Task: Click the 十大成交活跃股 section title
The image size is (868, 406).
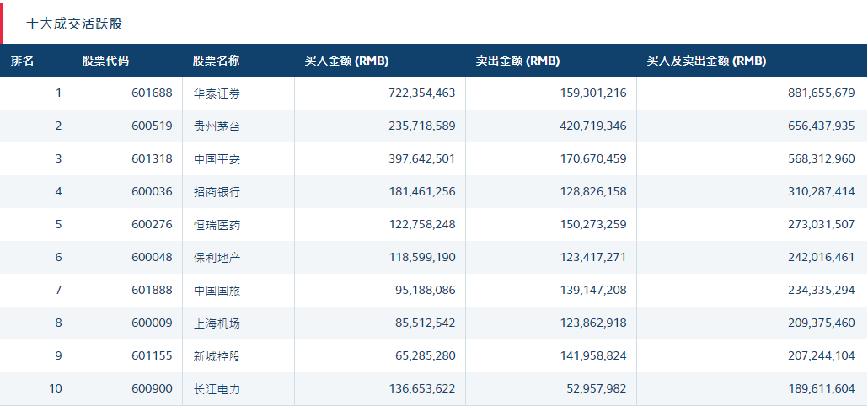Action: [74, 24]
